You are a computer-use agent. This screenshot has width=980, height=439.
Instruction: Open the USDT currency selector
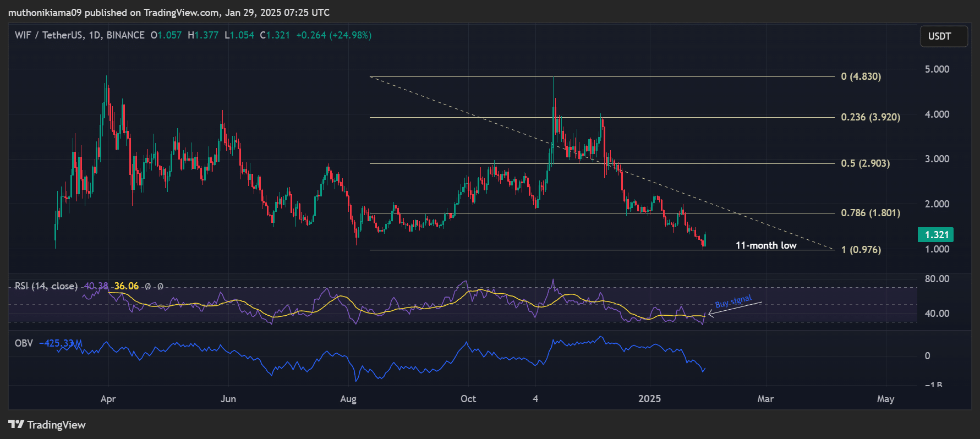click(944, 36)
